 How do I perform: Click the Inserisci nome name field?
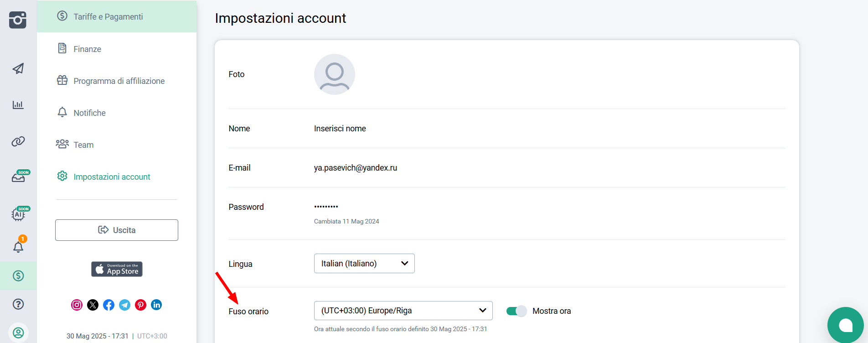[x=340, y=129]
